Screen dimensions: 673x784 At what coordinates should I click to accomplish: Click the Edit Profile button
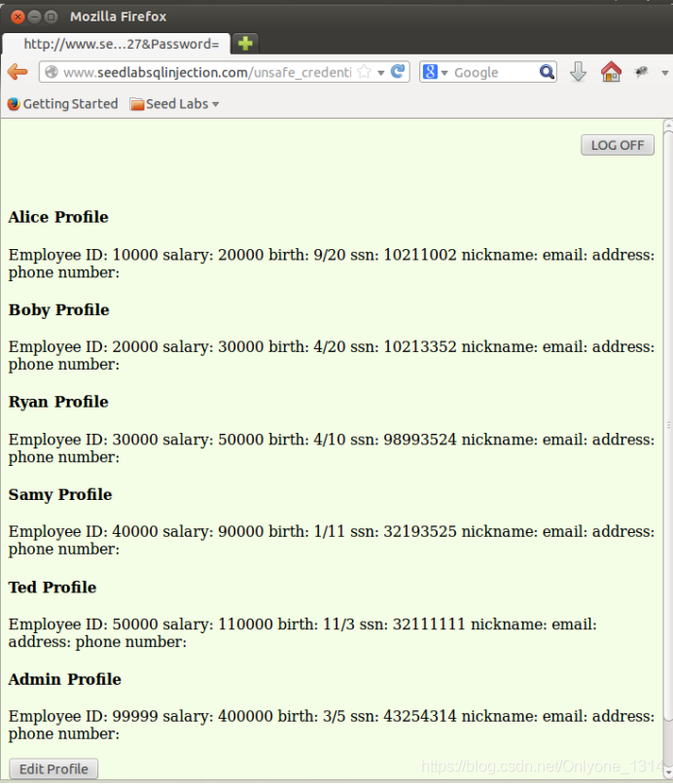[53, 768]
